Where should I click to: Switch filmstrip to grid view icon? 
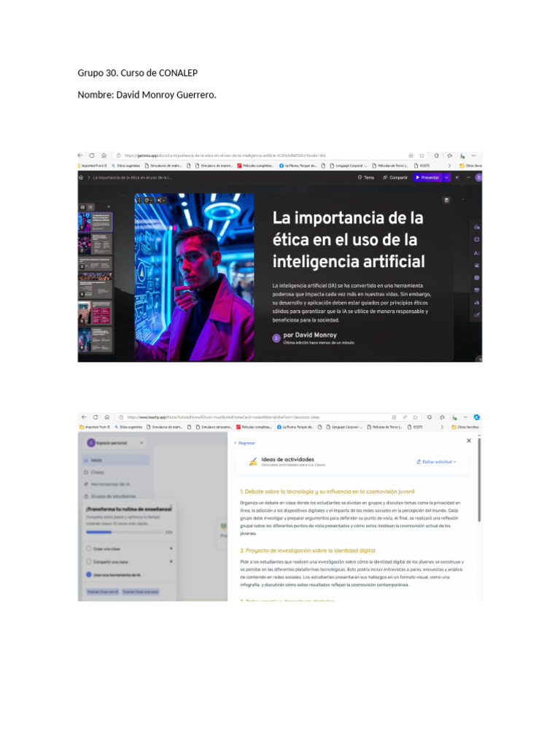coord(82,207)
